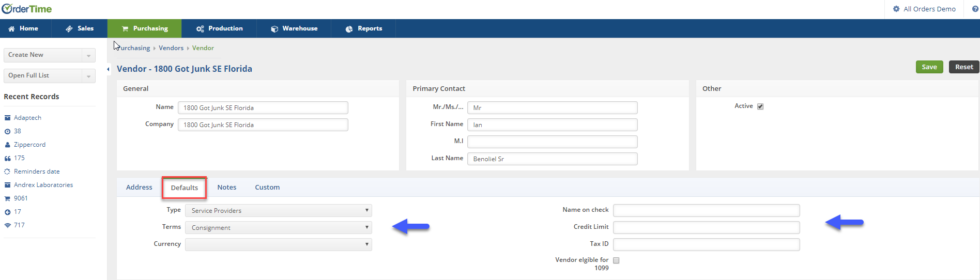
Task: Click the cart icon beside 9061
Action: point(7,198)
